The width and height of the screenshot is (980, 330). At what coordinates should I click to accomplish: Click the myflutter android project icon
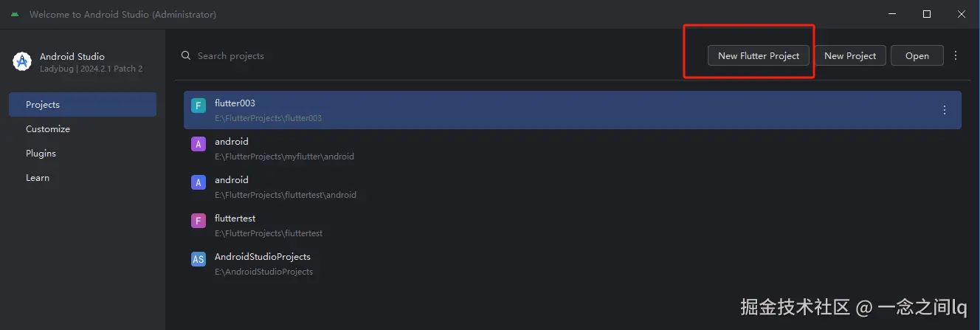(198, 144)
